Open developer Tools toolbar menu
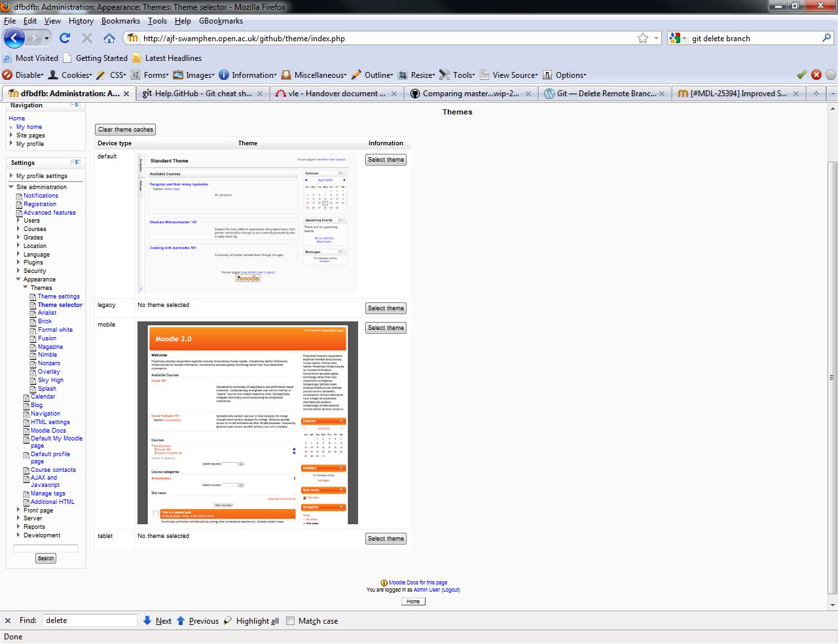 [x=458, y=75]
